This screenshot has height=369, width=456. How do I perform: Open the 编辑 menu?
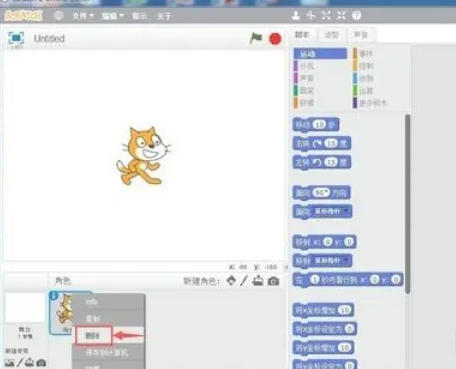point(112,16)
